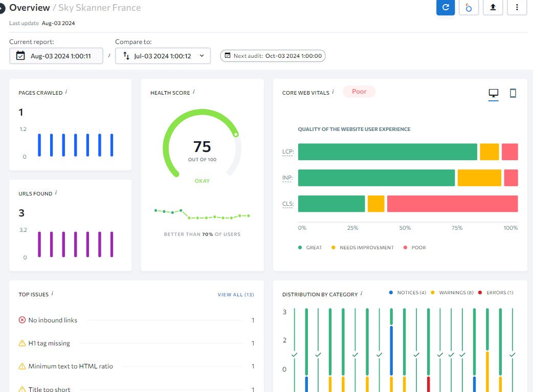Open the No inbound links issue
This screenshot has width=533, height=392.
(x=53, y=320)
